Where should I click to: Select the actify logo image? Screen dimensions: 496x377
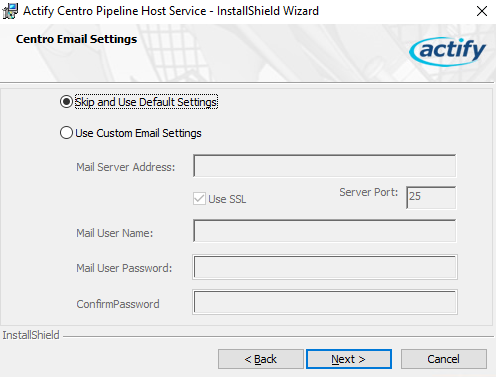448,51
